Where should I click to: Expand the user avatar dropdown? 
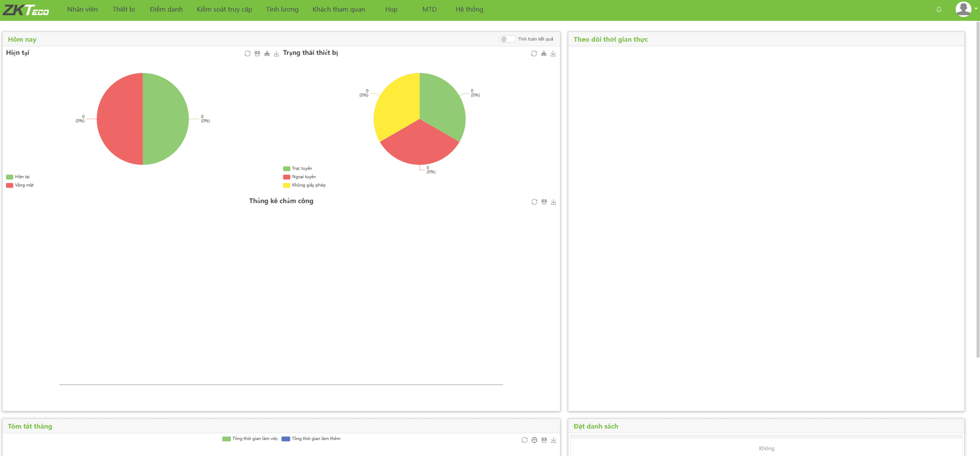(x=965, y=9)
